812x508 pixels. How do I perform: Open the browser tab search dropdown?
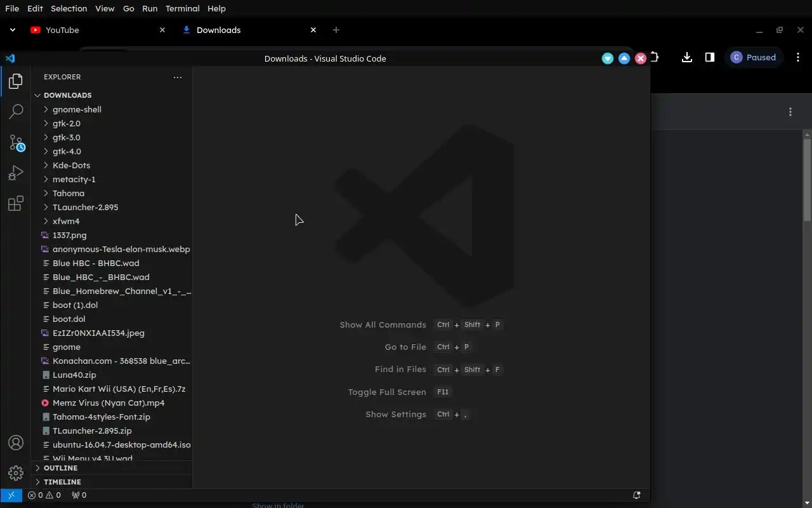12,30
